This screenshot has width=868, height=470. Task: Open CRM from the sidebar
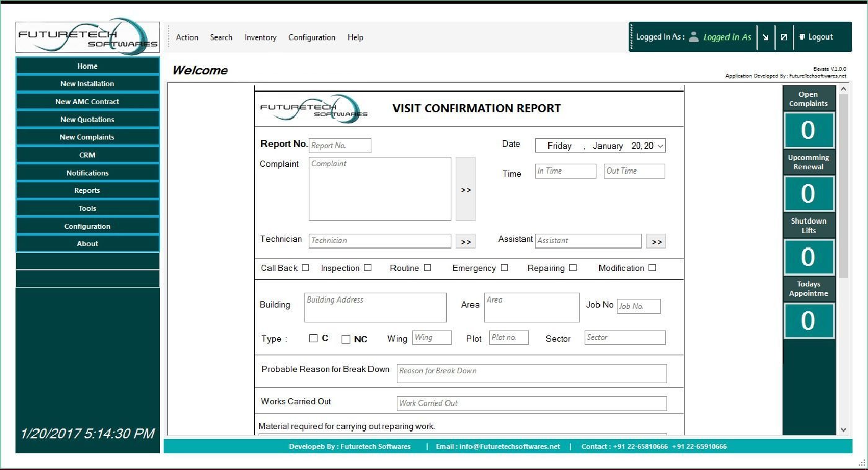[x=87, y=155]
